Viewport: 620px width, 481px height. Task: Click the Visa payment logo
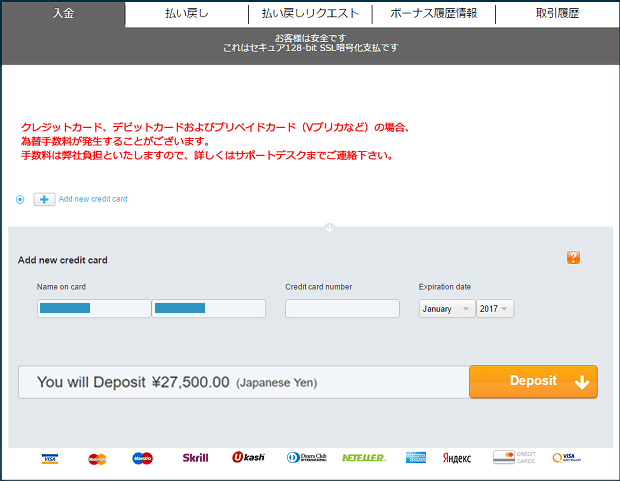click(x=50, y=458)
